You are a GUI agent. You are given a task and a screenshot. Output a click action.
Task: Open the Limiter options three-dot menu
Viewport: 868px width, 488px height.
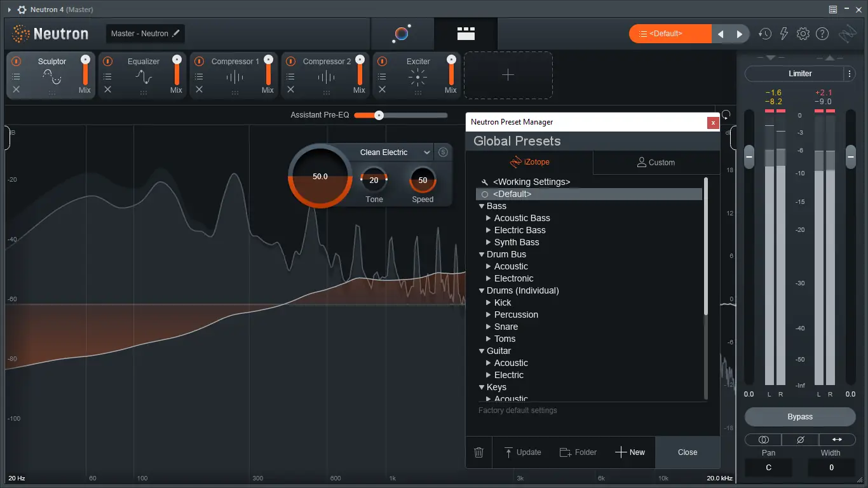[850, 74]
